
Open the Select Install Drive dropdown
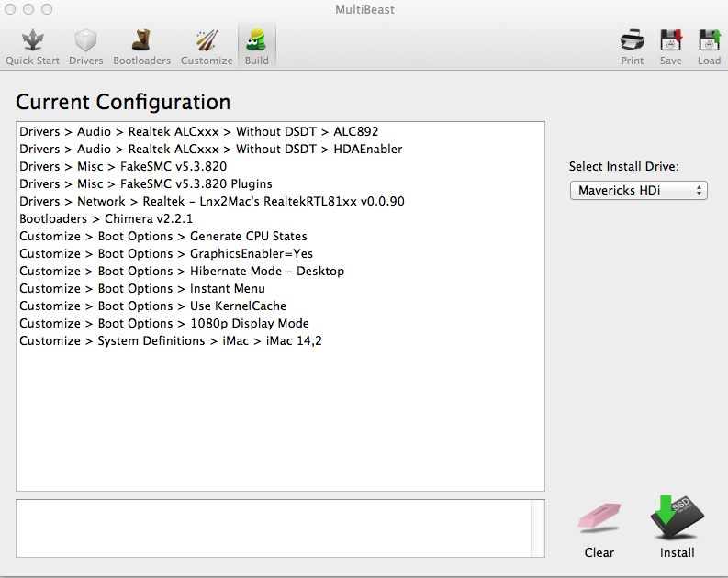coord(638,190)
